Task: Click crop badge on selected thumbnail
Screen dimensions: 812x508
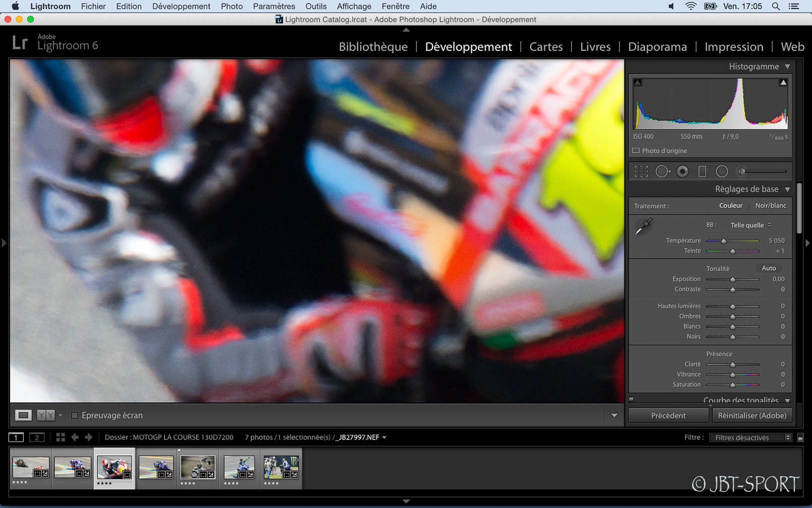Action: click(127, 474)
